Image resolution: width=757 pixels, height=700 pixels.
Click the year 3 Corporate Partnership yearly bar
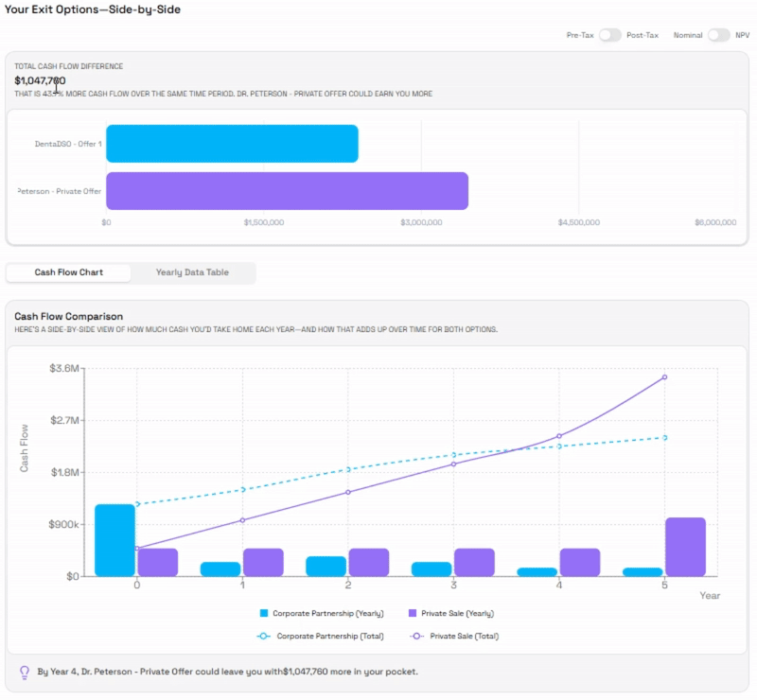point(431,569)
